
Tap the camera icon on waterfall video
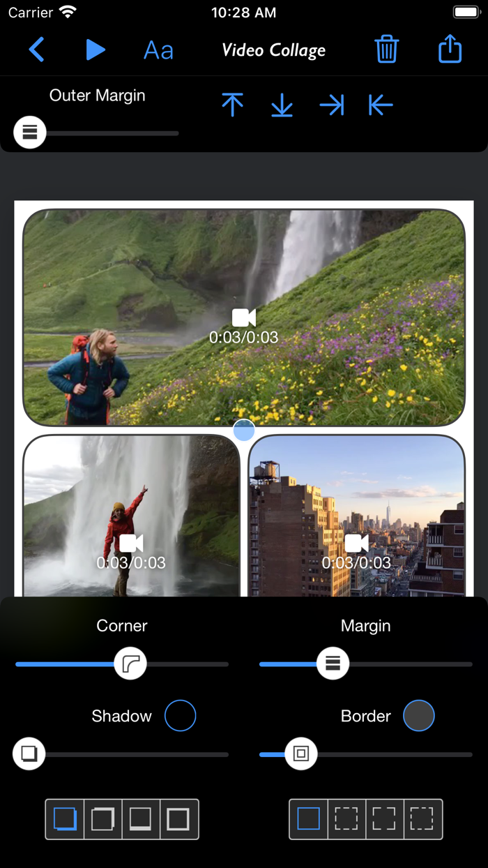[131, 543]
